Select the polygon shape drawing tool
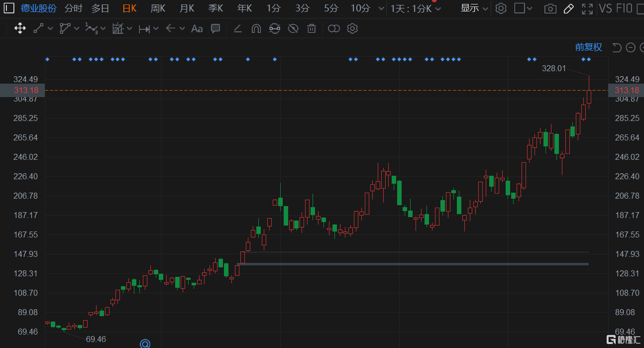This screenshot has width=644, height=348. (65, 28)
